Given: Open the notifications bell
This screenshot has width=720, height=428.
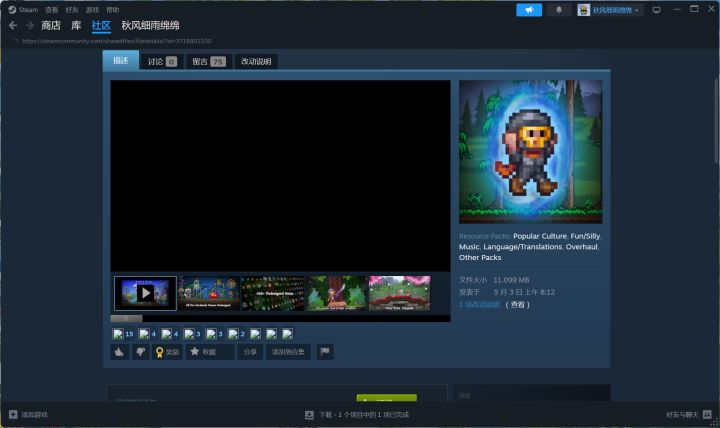Looking at the screenshot, I should point(559,10).
